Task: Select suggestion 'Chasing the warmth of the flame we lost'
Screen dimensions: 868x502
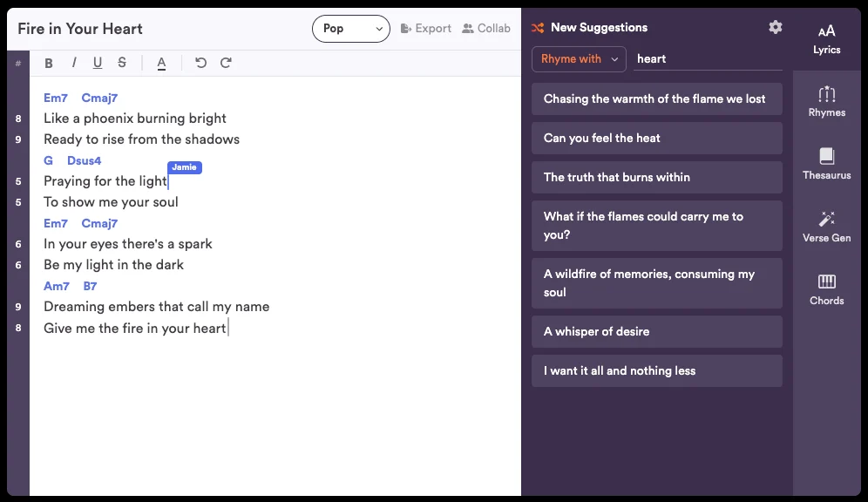Action: pos(657,99)
